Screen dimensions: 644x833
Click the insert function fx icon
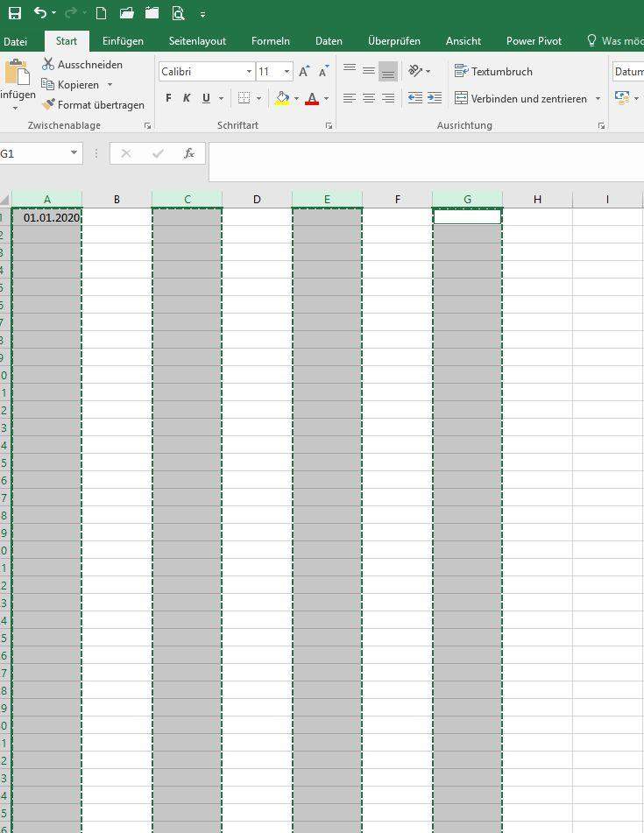(x=188, y=153)
